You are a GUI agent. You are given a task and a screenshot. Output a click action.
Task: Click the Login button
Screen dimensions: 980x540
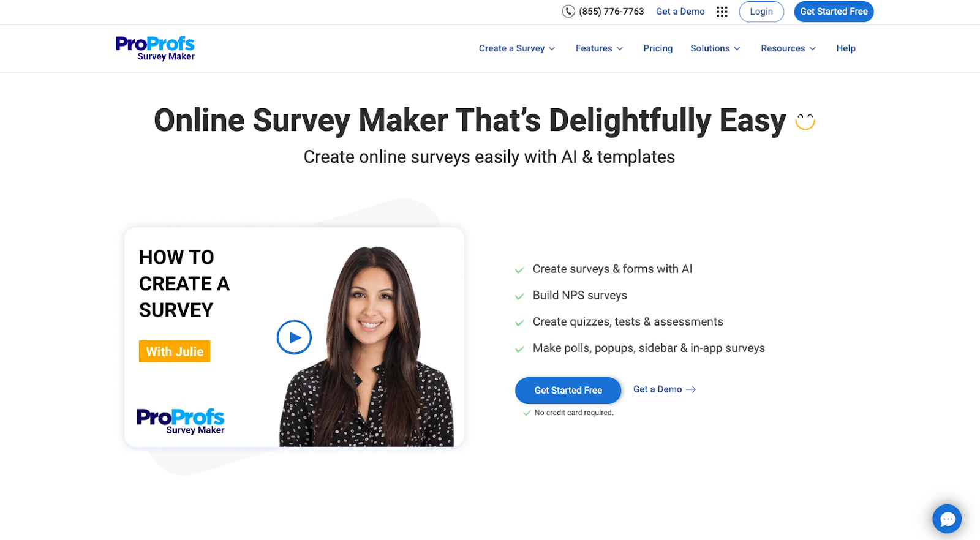pos(761,12)
